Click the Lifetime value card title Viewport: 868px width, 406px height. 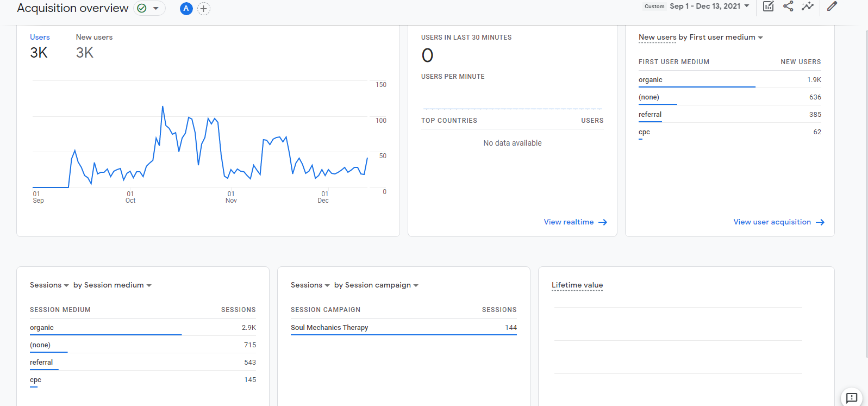point(577,285)
